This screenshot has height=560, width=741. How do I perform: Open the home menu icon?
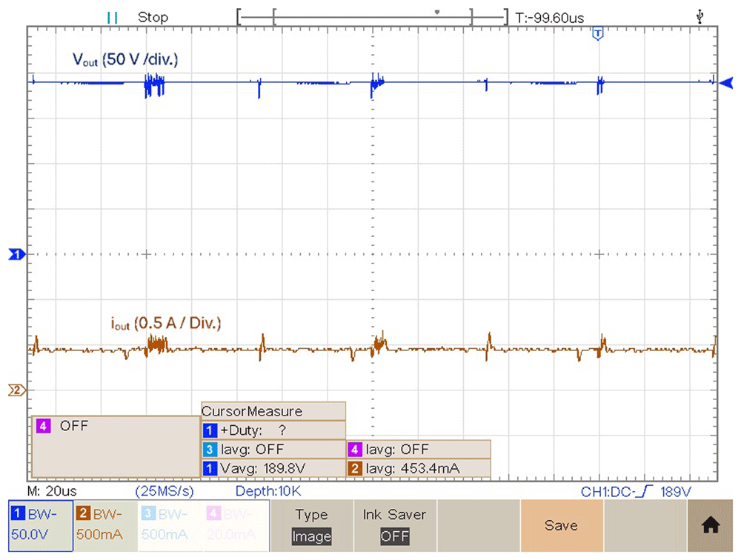tap(711, 525)
